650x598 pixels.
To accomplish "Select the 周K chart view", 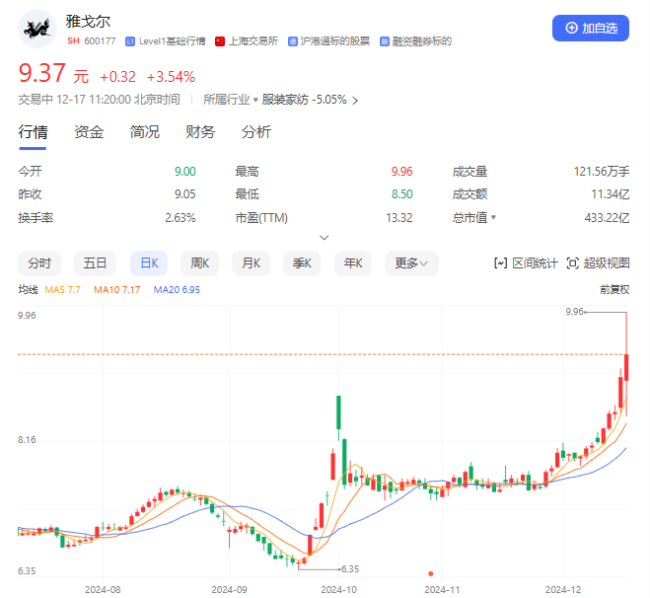I will click(199, 263).
